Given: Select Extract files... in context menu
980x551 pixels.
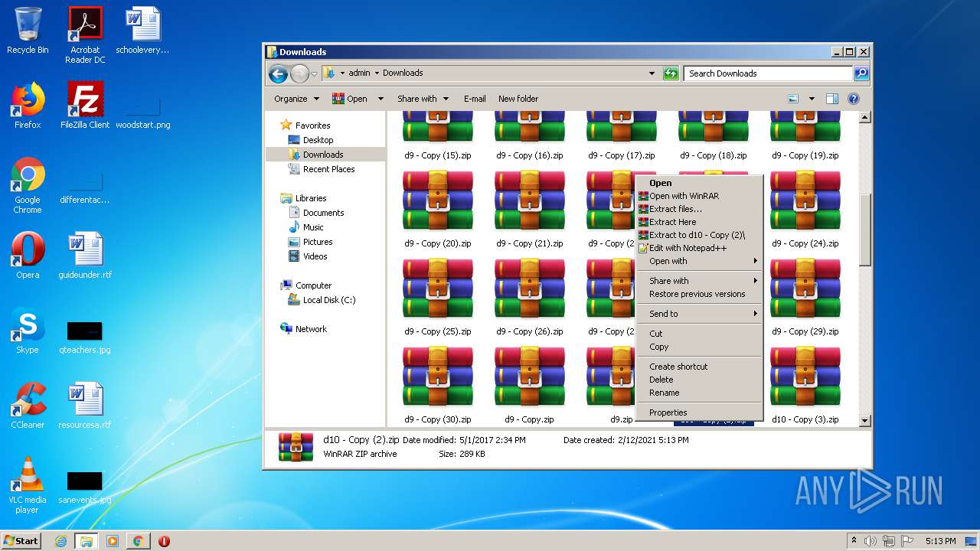Looking at the screenshot, I should point(700,209).
